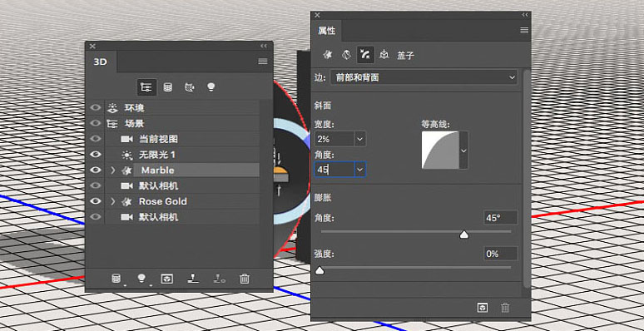Expand the Rose Gold tree item
The image size is (644, 331).
point(113,201)
